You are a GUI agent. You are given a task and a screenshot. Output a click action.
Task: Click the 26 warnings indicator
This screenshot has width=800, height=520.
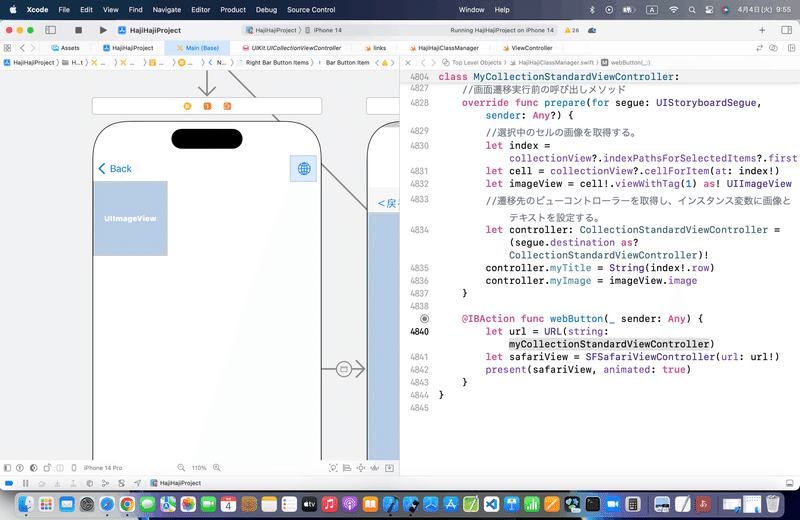coord(572,30)
